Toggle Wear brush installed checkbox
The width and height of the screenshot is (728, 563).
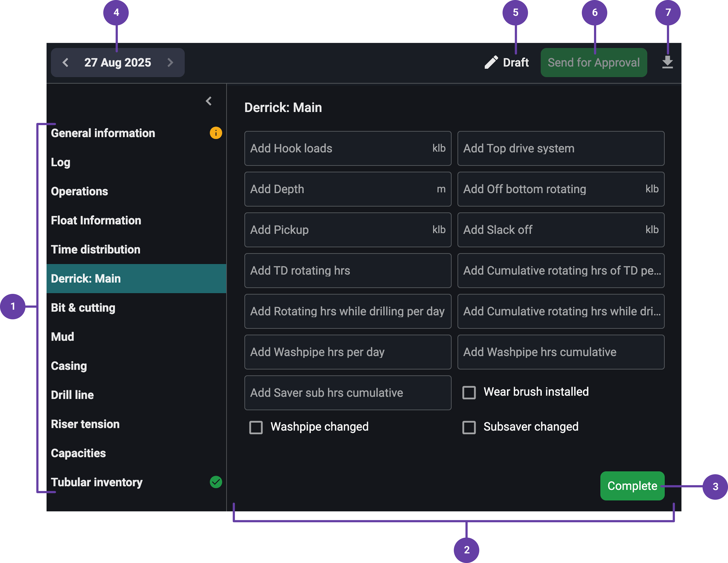[469, 392]
